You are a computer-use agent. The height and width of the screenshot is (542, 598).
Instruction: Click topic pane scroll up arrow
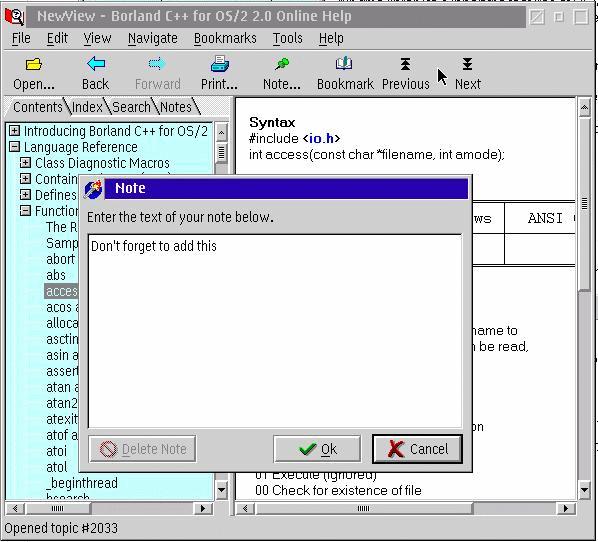point(584,109)
